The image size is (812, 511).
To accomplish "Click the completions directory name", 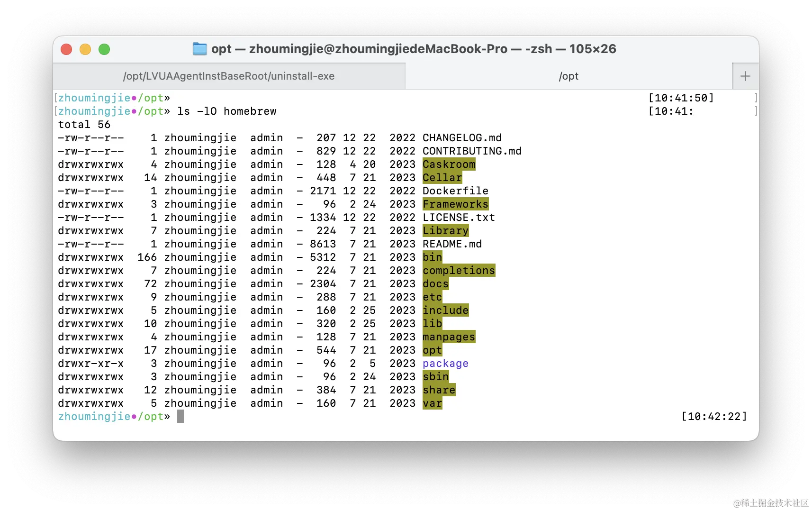I will 459,271.
